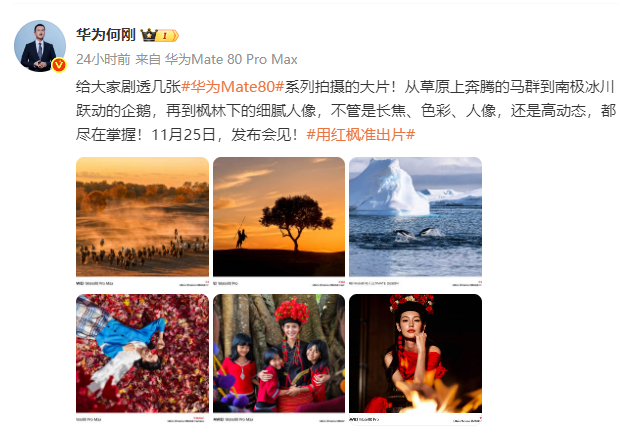View the sunset tree silhouette photo
635x435 pixels.
tap(279, 217)
